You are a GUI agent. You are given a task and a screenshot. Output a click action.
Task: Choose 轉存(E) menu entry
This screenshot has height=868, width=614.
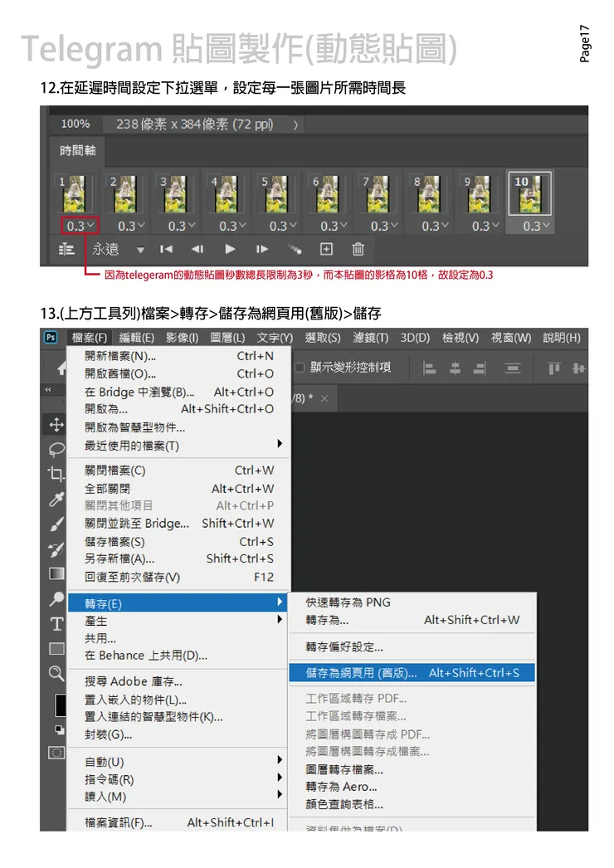178,602
